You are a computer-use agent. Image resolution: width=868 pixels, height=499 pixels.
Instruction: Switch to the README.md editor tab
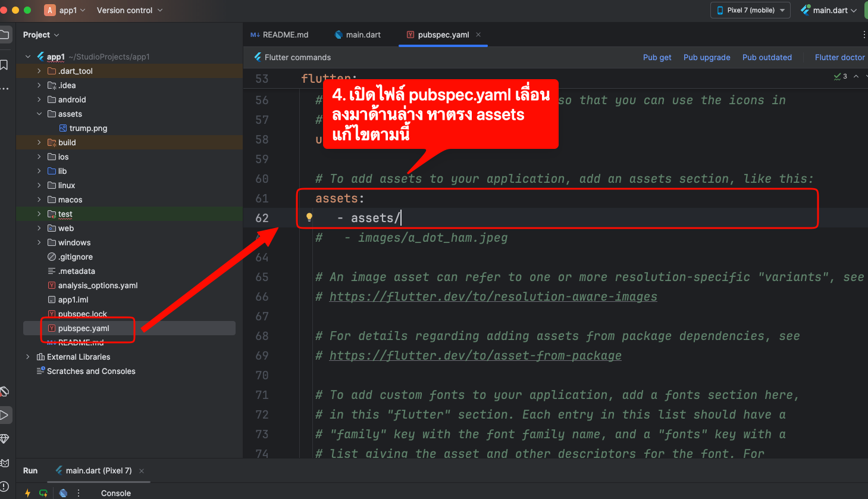(x=280, y=35)
